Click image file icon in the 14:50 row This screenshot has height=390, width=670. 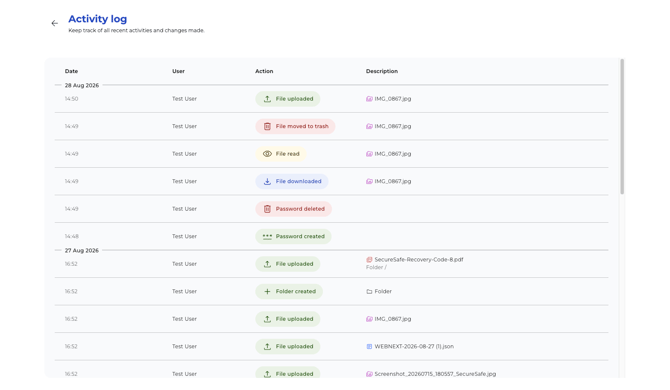coord(369,99)
